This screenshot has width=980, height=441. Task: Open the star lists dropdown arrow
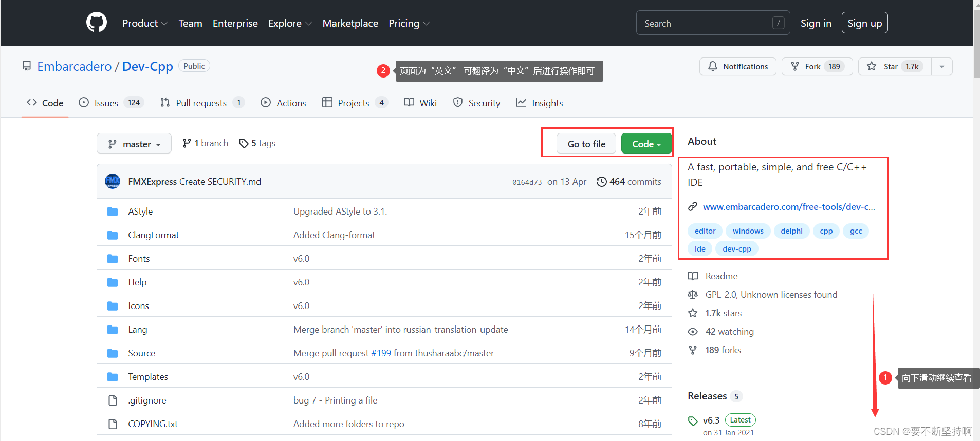pos(941,67)
